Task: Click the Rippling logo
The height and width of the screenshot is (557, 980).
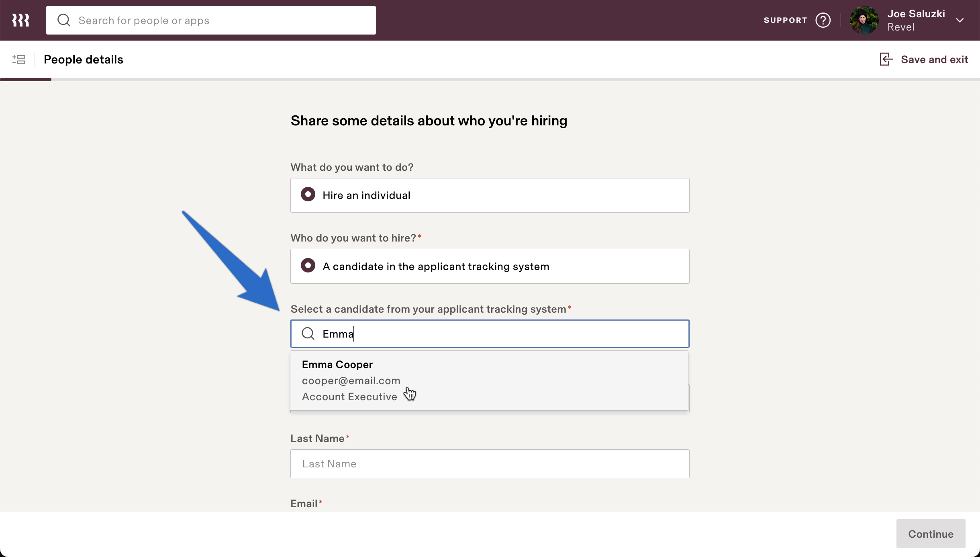Action: (20, 20)
